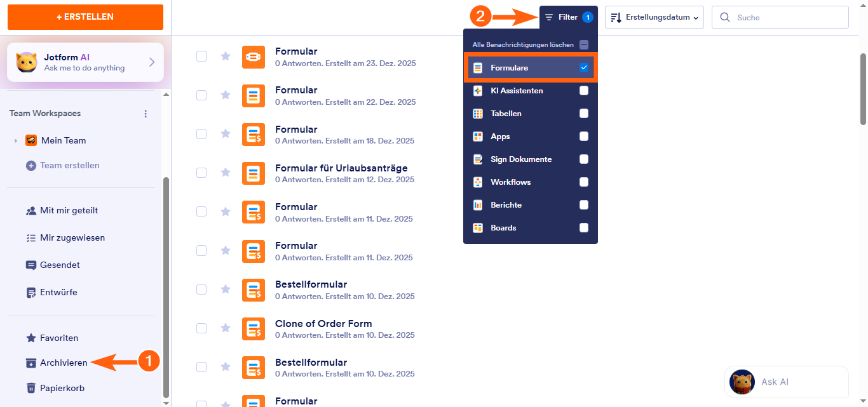Click the Team erstellen link
This screenshot has width=868, height=407.
click(x=63, y=165)
